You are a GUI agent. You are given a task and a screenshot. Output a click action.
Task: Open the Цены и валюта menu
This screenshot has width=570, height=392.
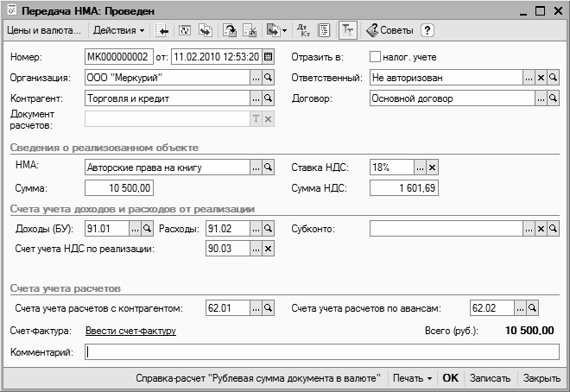tap(43, 30)
